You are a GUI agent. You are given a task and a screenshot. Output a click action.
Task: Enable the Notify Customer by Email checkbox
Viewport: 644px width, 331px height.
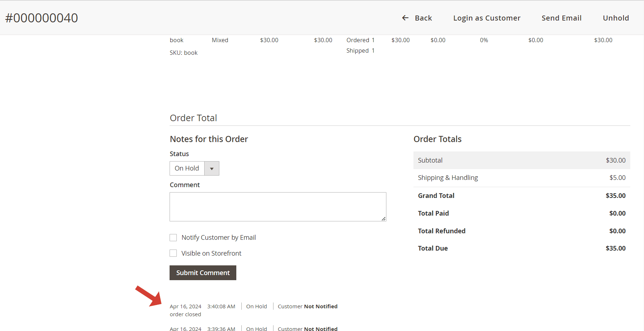pyautogui.click(x=173, y=238)
